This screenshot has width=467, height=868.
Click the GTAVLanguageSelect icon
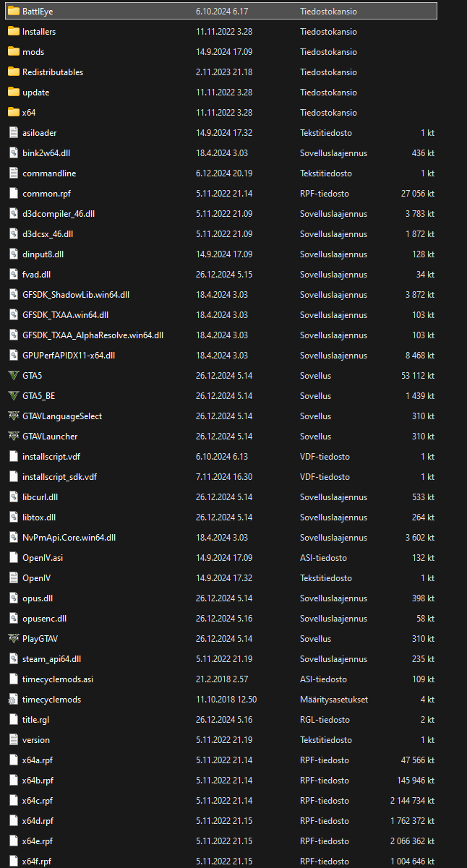[13, 416]
